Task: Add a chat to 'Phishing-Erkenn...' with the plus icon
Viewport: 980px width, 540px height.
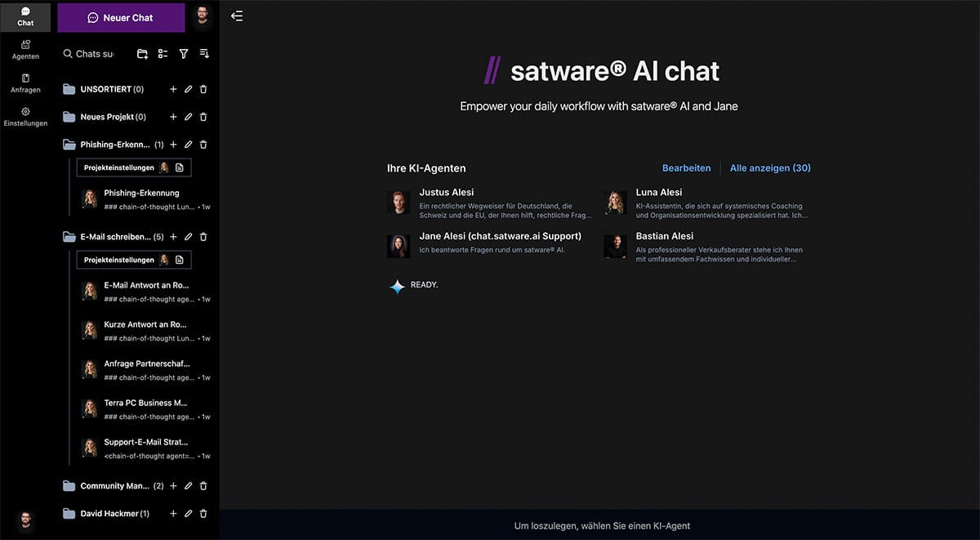Action: (x=172, y=144)
